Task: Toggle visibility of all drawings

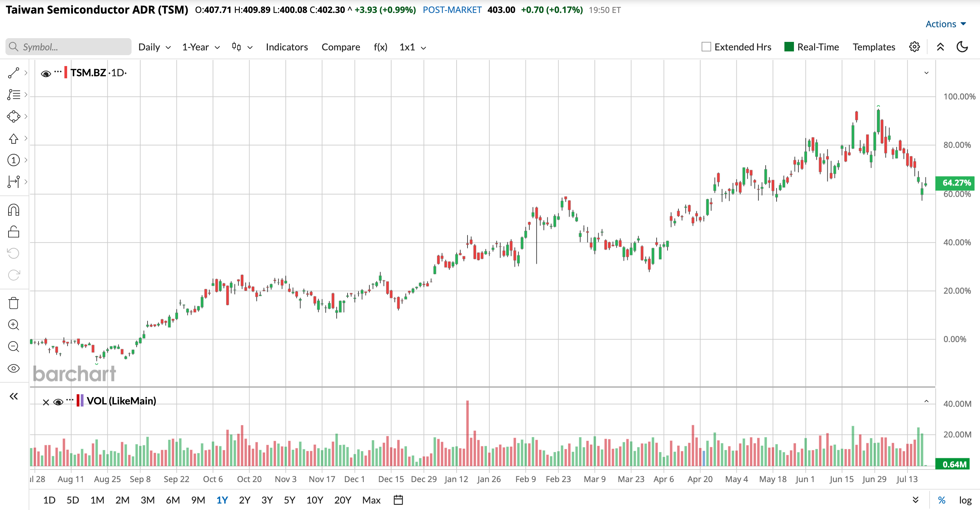Action: [13, 369]
